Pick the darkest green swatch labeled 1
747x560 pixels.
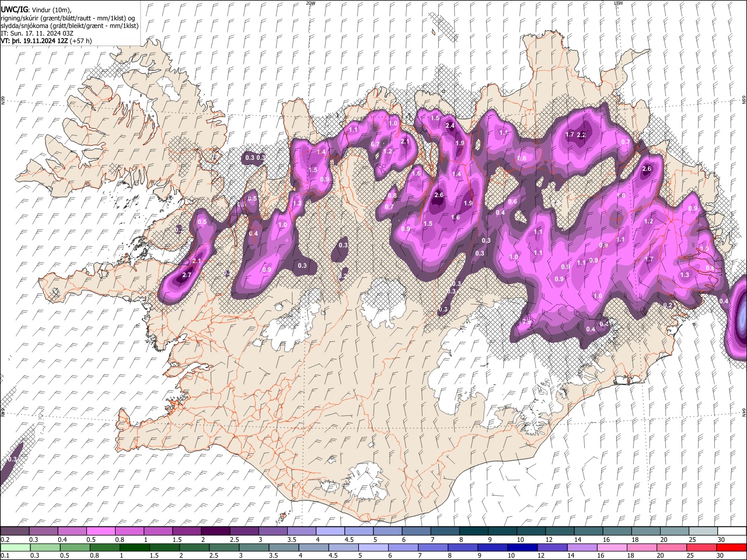135,548
